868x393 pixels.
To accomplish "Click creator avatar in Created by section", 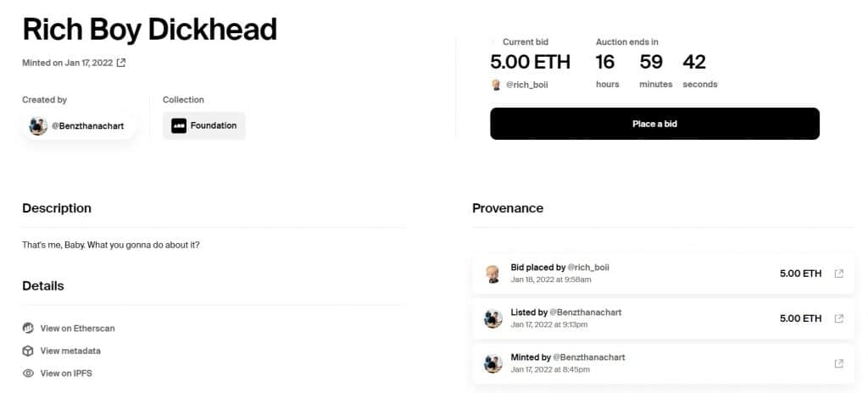I will pyautogui.click(x=38, y=126).
